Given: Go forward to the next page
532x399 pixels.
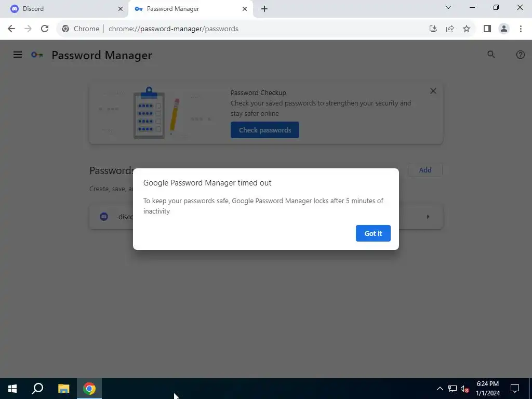Looking at the screenshot, I should pos(28,29).
